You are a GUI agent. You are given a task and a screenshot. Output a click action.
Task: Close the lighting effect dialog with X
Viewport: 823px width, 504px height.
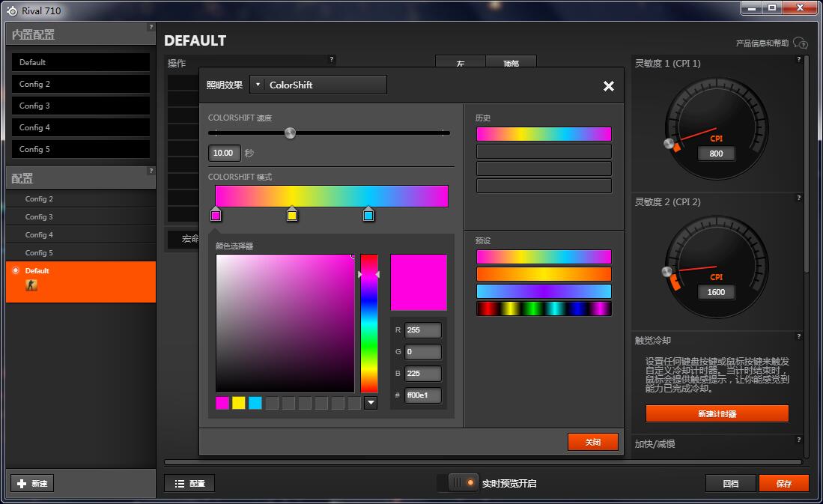pos(608,86)
